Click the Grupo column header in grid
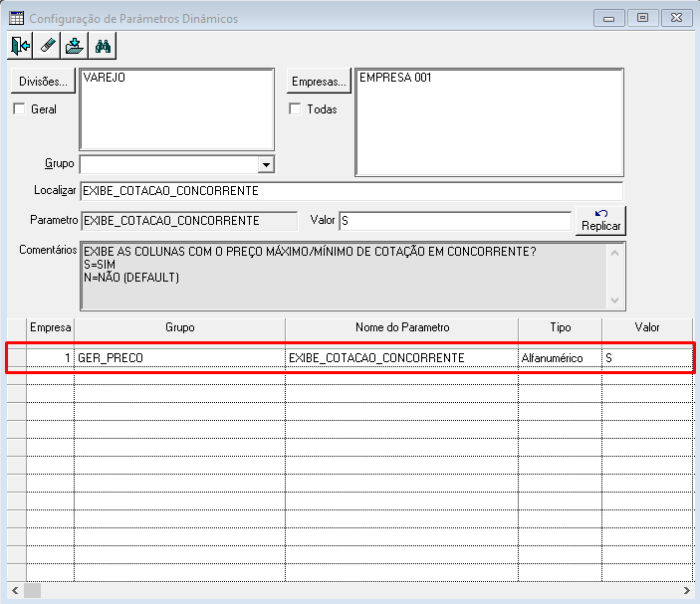The width and height of the screenshot is (700, 604). [x=180, y=328]
